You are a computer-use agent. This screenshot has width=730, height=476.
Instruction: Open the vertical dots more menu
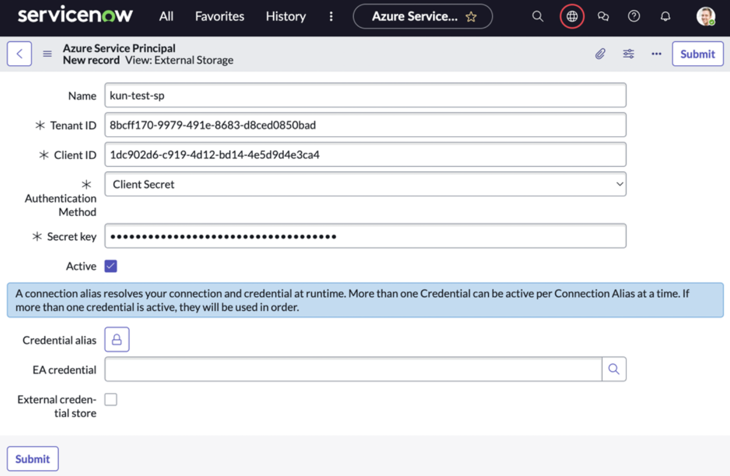tap(331, 16)
